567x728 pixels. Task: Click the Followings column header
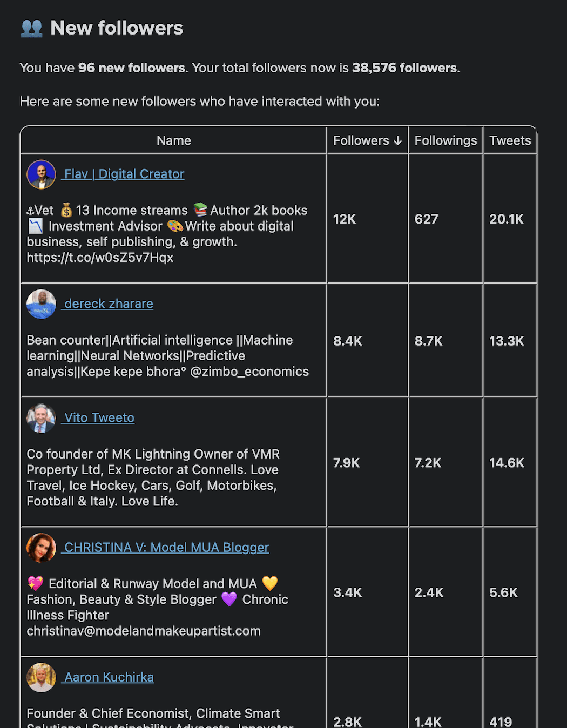tap(446, 140)
